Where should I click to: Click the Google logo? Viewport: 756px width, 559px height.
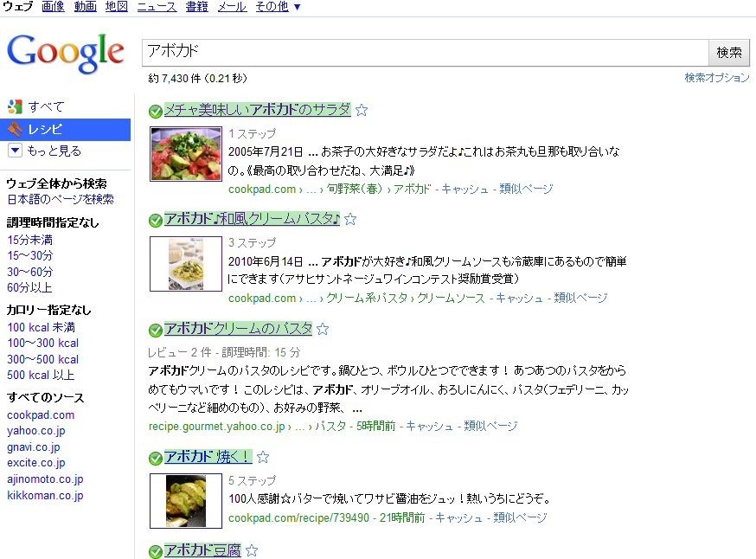tap(66, 53)
